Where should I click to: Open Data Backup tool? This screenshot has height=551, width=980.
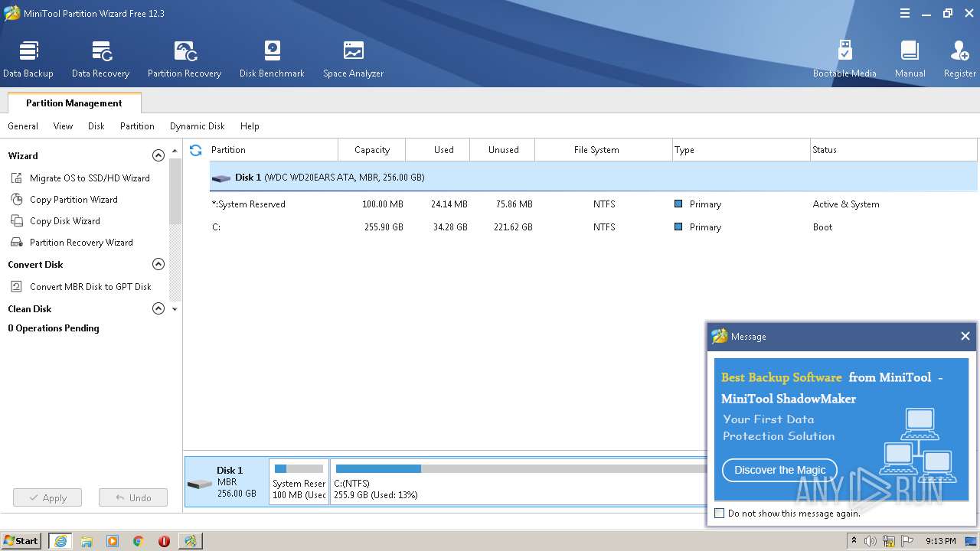pos(28,60)
